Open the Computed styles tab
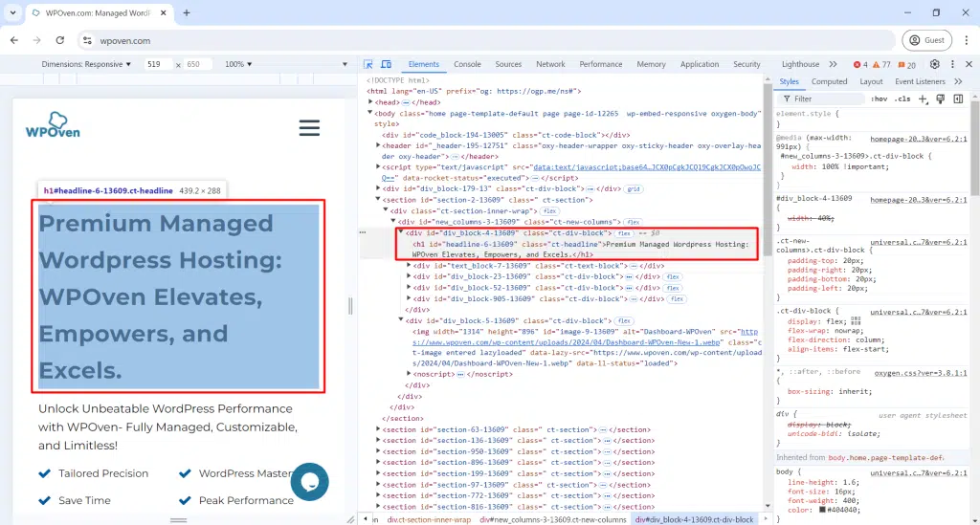Viewport: 980px width, 525px height. tap(830, 81)
